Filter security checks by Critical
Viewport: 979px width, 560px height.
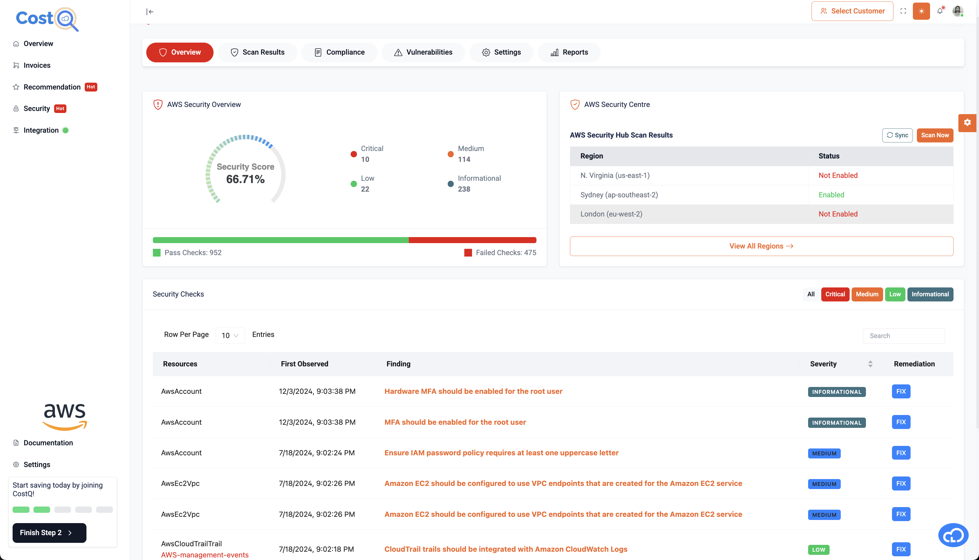click(x=835, y=294)
